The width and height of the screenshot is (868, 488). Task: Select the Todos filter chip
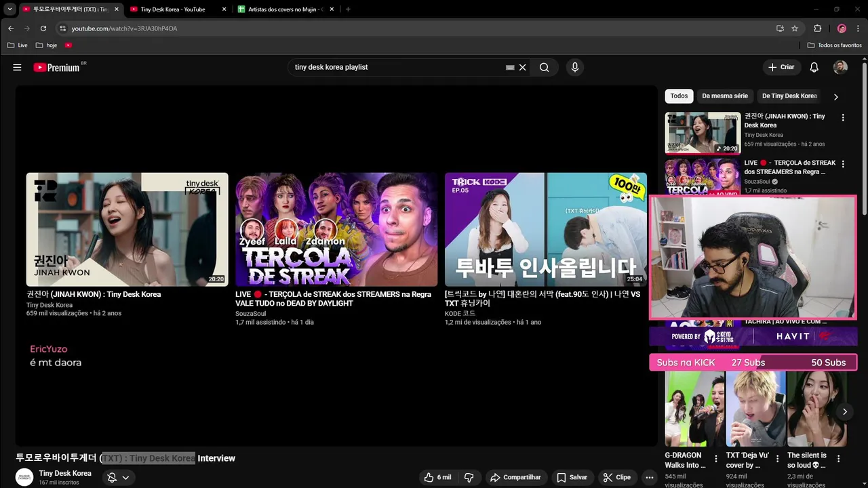pos(679,96)
